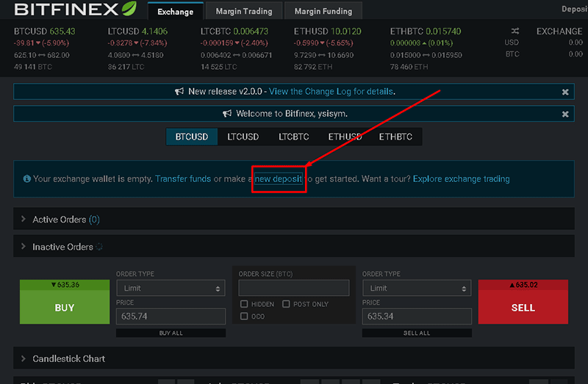Click the Order Size (BTC) input field
The width and height of the screenshot is (588, 384).
pos(293,288)
